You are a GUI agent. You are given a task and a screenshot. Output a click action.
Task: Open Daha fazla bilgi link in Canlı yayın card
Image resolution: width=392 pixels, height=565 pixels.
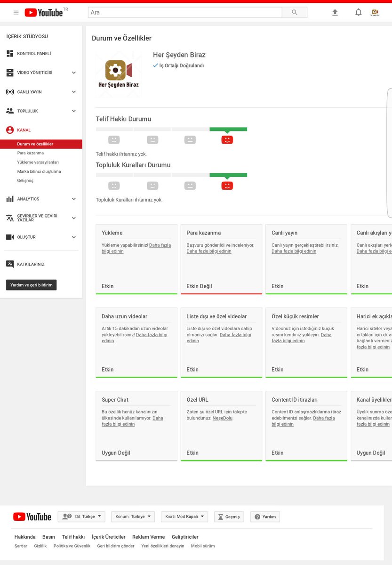tap(294, 251)
